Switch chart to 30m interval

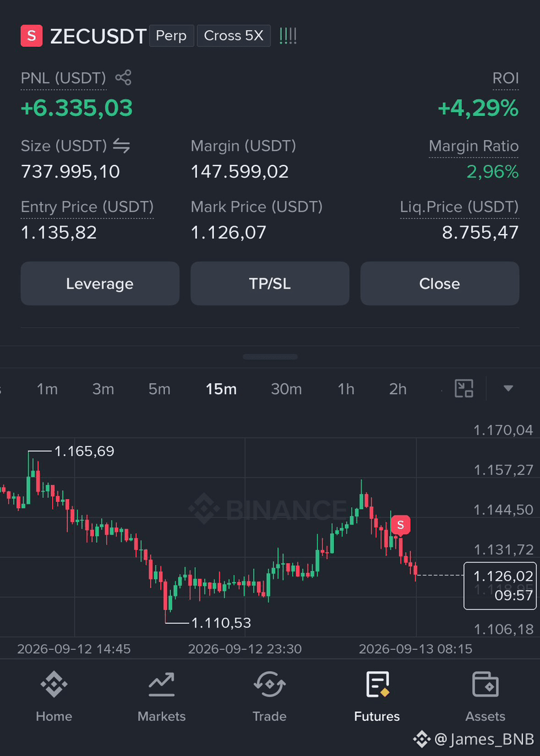(x=286, y=389)
